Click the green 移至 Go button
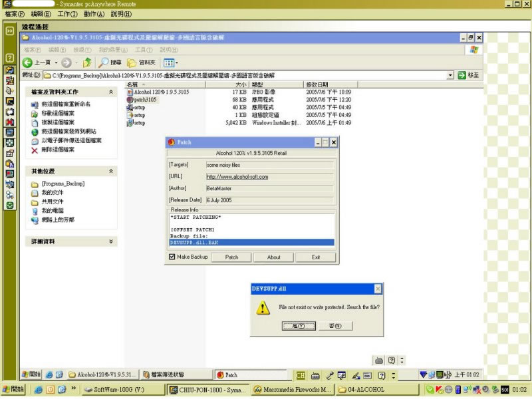The height and width of the screenshot is (399, 532). click(x=468, y=75)
